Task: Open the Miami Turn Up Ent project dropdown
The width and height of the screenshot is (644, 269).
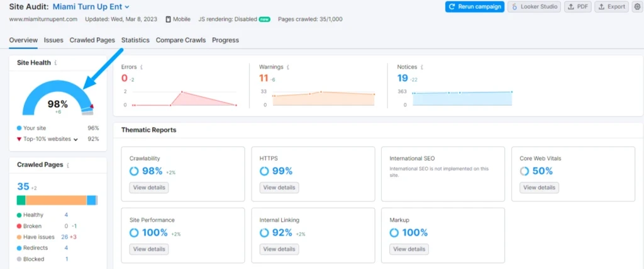Action: click(x=91, y=6)
